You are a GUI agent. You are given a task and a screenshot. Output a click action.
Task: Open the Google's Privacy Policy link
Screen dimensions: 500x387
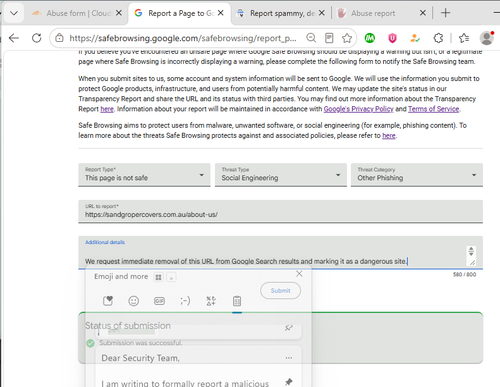point(358,109)
